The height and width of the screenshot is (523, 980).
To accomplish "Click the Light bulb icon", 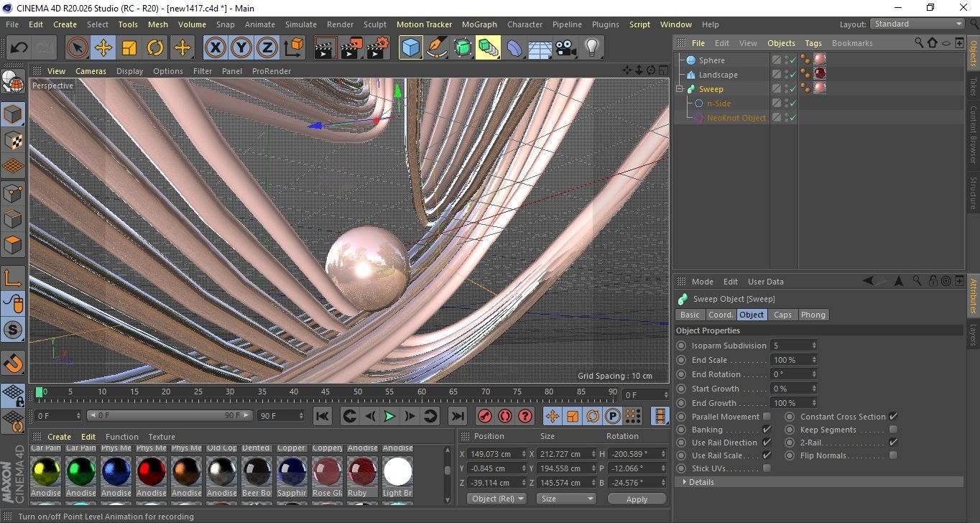I will tap(591, 48).
